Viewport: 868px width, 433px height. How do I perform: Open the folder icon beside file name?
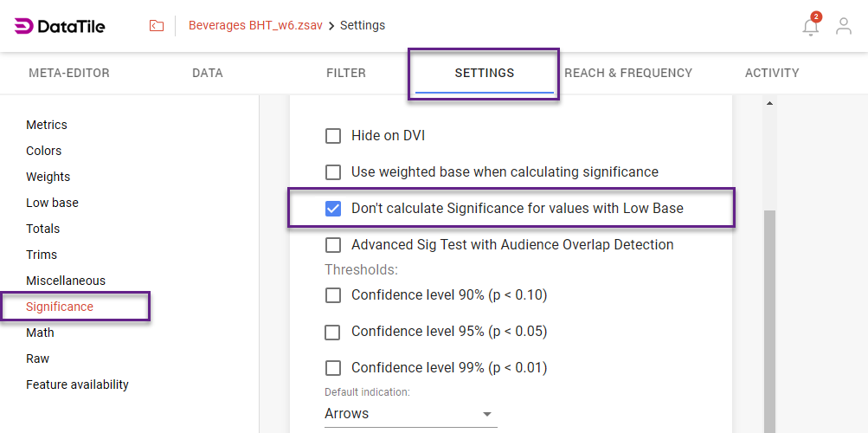(157, 26)
